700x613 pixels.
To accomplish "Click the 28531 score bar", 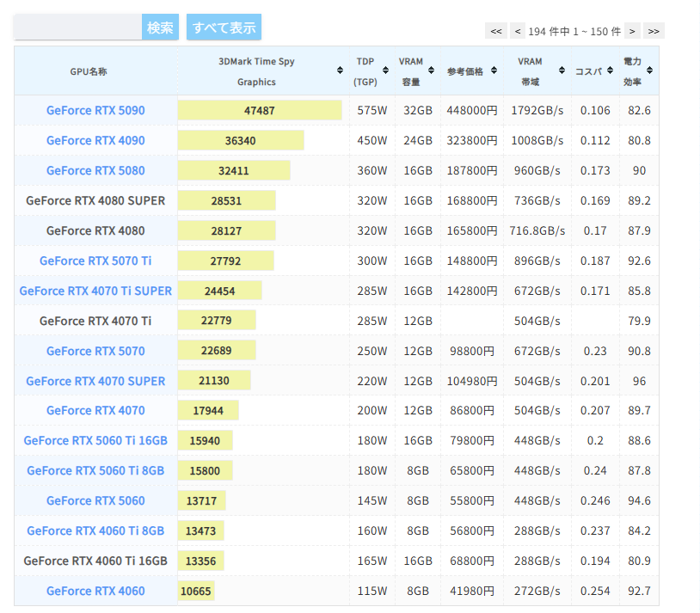I will [x=227, y=200].
